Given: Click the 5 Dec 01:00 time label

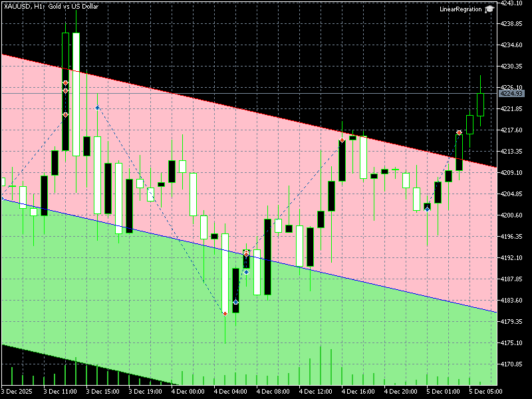Looking at the screenshot, I should (x=444, y=392).
